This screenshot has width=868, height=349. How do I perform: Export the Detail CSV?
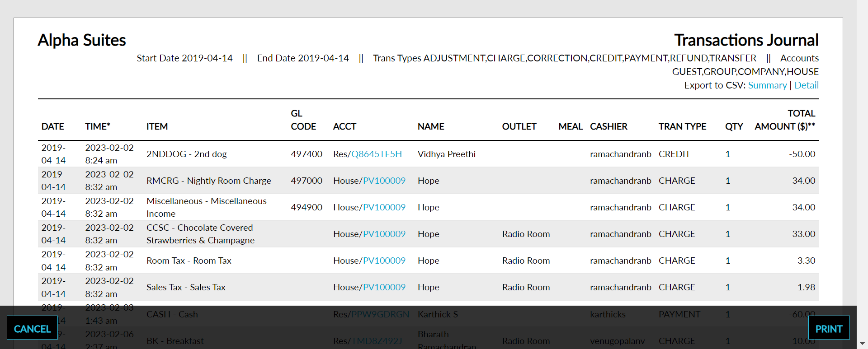pyautogui.click(x=807, y=85)
